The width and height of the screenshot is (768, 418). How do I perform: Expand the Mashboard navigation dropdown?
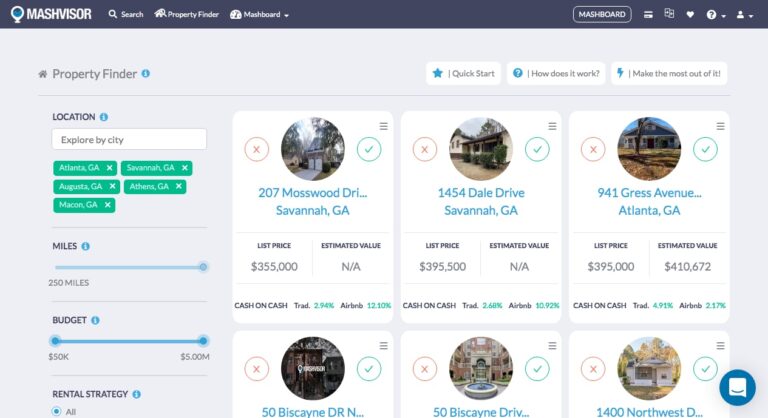[x=259, y=15]
